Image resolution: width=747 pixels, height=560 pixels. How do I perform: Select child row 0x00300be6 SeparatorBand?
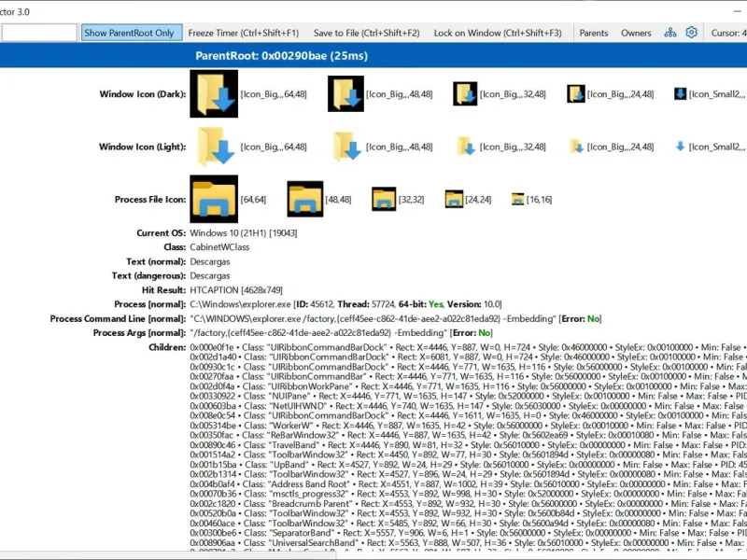(469, 533)
